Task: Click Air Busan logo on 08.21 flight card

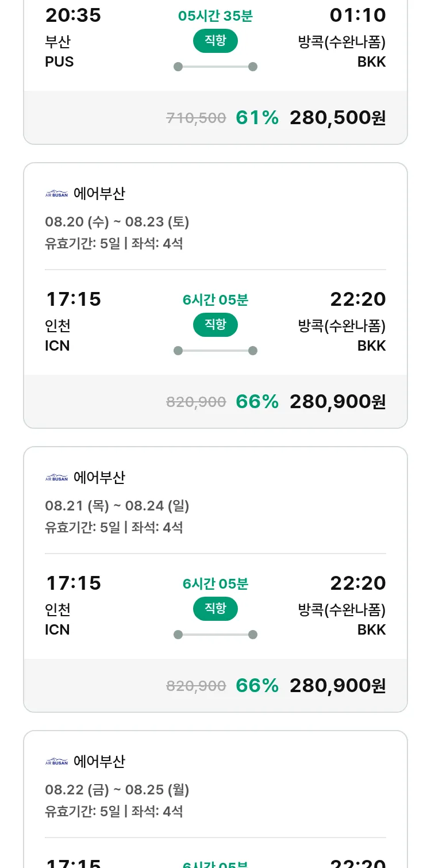Action: click(x=56, y=478)
